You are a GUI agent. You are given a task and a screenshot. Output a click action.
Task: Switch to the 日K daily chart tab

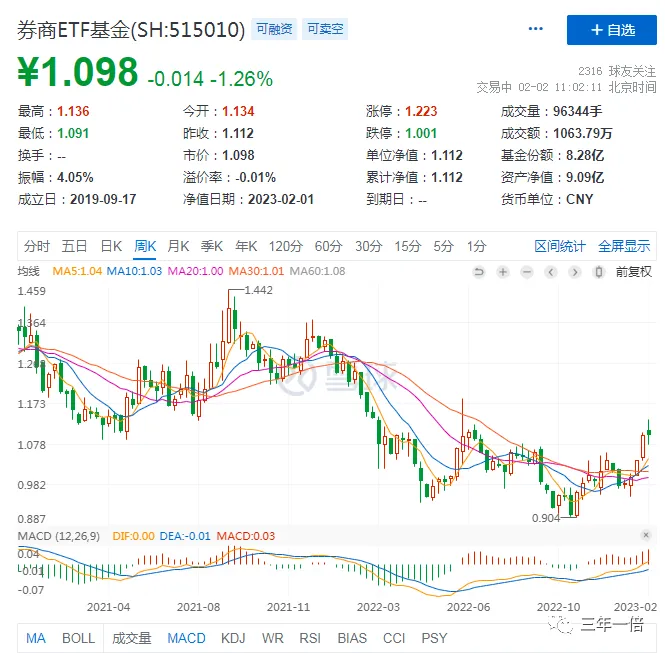tap(111, 246)
